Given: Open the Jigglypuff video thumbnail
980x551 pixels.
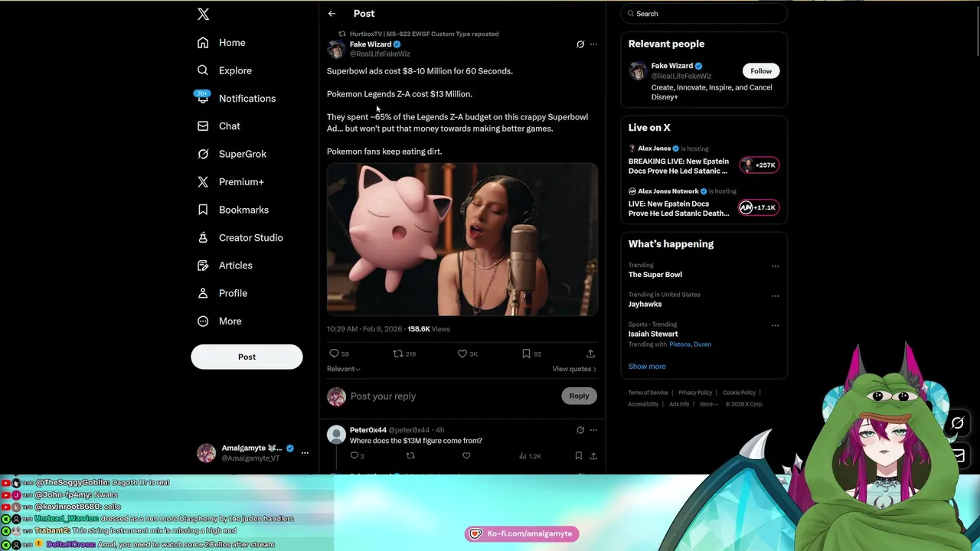Looking at the screenshot, I should (x=462, y=239).
